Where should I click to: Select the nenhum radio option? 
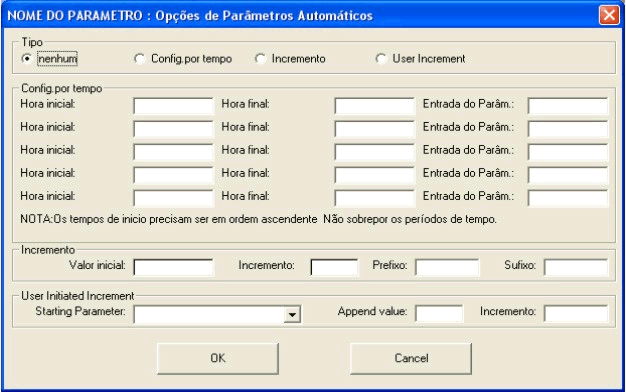click(x=27, y=59)
